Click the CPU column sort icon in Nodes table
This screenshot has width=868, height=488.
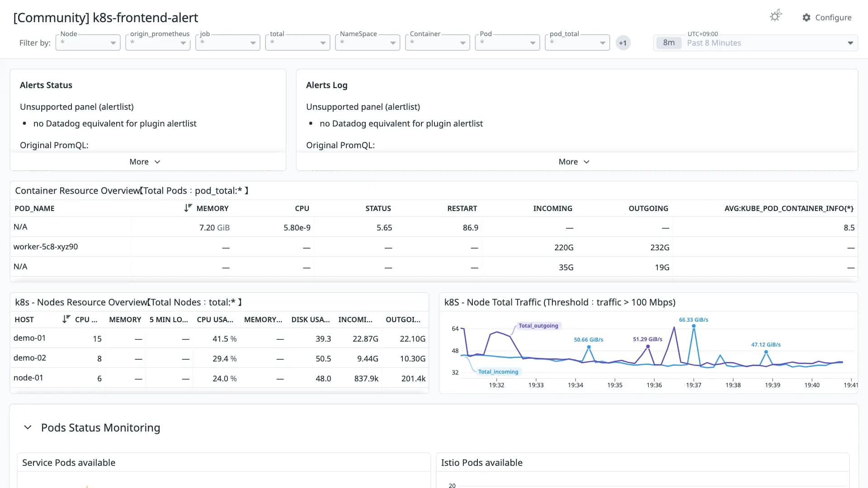66,319
